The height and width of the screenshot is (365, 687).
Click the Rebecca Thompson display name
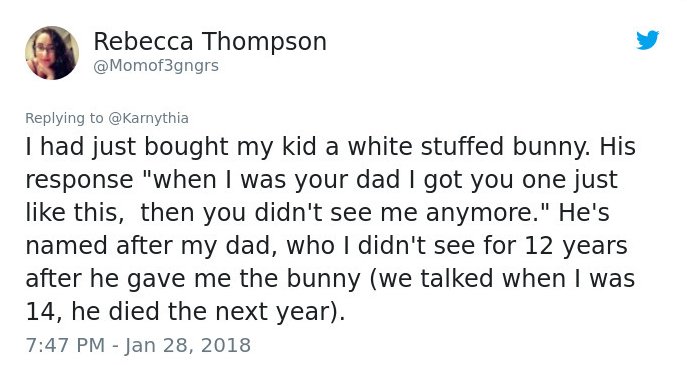(210, 42)
